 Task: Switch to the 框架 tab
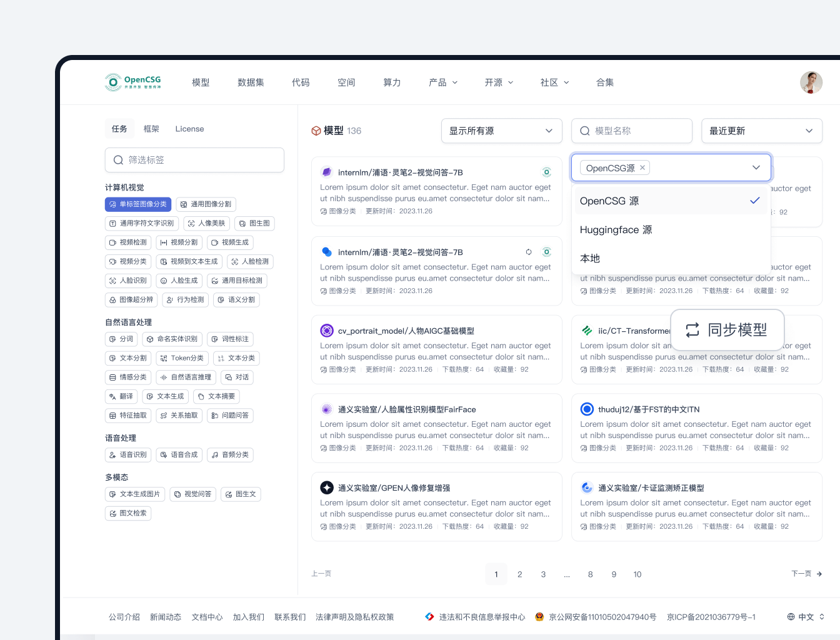point(151,129)
